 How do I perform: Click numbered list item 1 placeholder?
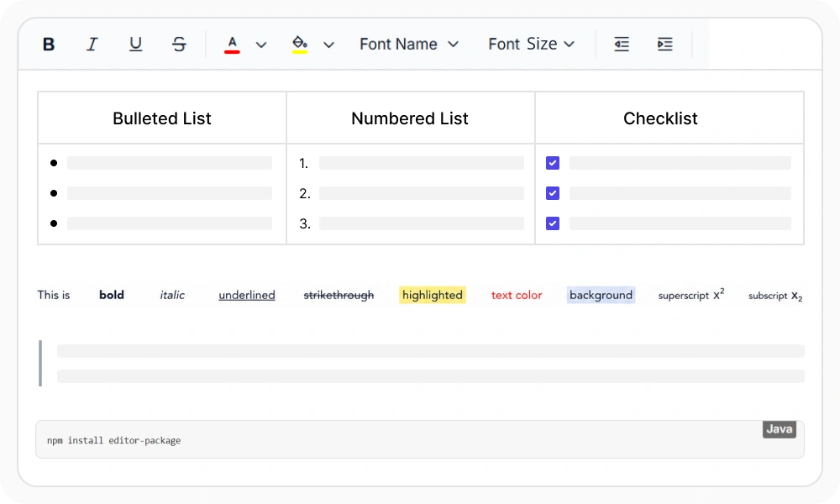pos(422,163)
